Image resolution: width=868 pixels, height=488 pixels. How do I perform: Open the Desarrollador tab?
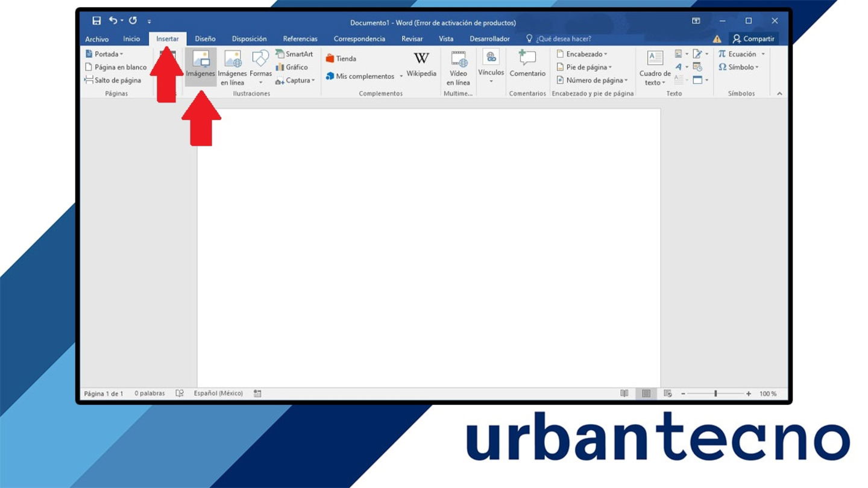coord(489,39)
